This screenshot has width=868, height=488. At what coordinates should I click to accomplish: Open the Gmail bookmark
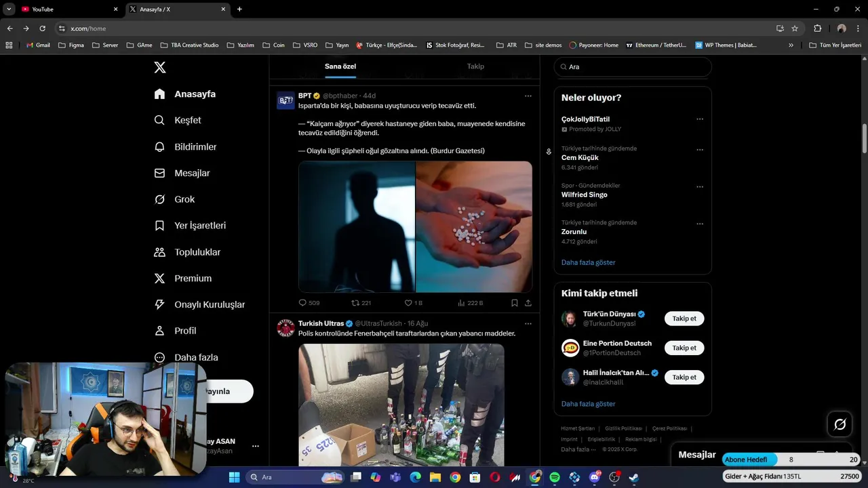point(38,45)
